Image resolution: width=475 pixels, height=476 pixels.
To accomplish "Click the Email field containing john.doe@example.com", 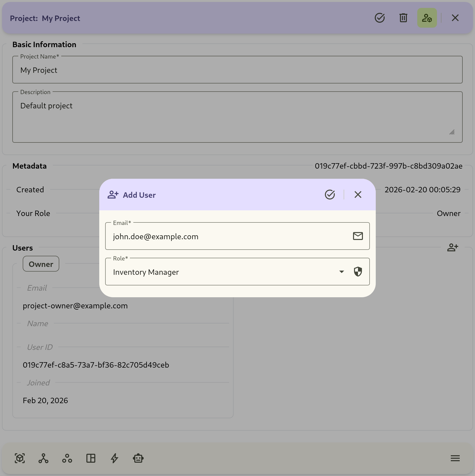I will click(222, 236).
